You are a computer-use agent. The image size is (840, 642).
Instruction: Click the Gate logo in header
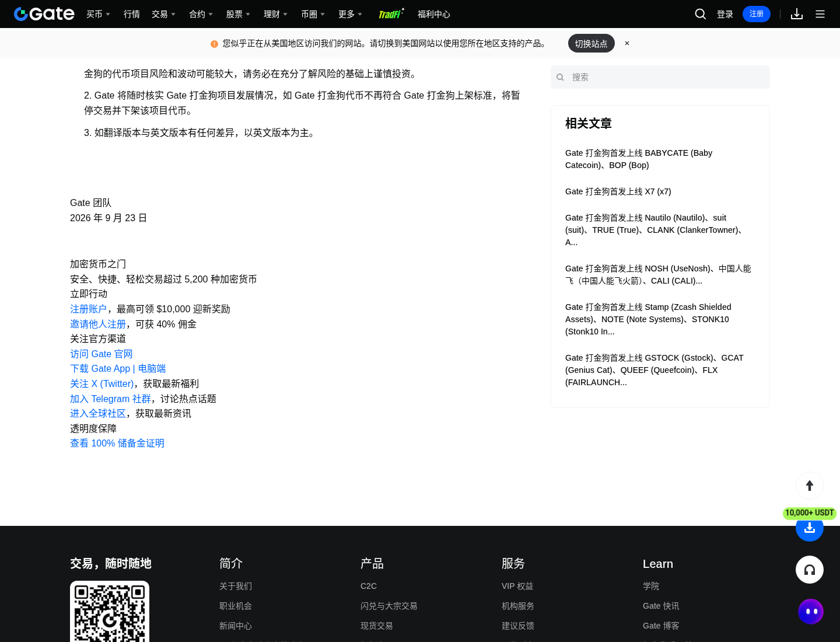tap(44, 14)
